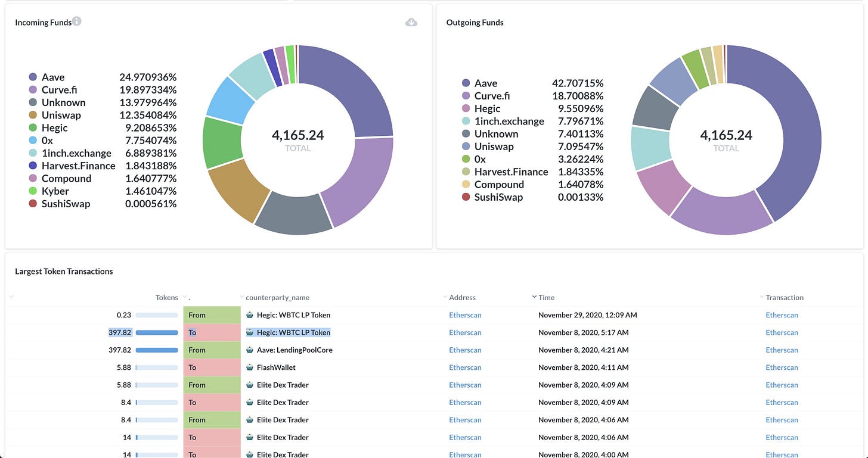Open the counterparty_name column dropdown arrow
This screenshot has width=868, height=458.
pos(241,297)
